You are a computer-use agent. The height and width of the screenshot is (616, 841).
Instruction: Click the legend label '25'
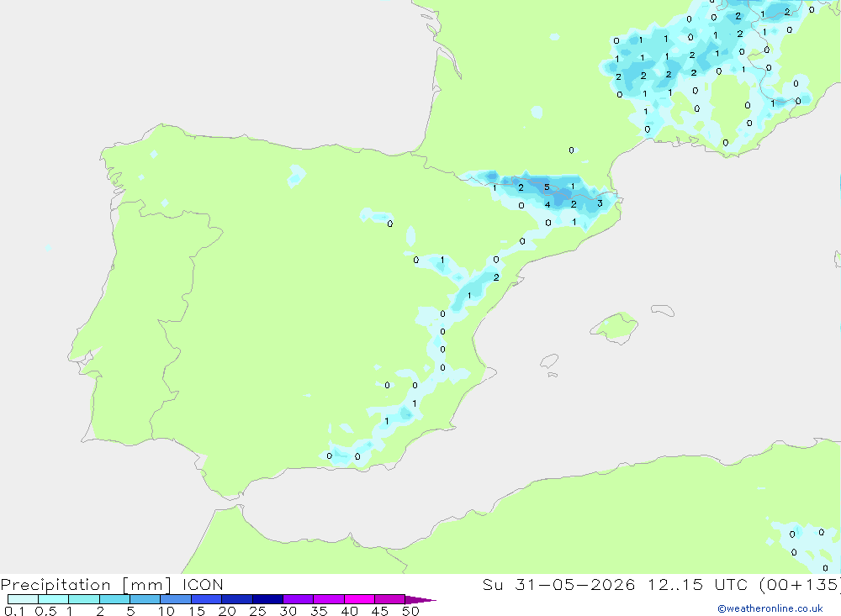pos(257,611)
